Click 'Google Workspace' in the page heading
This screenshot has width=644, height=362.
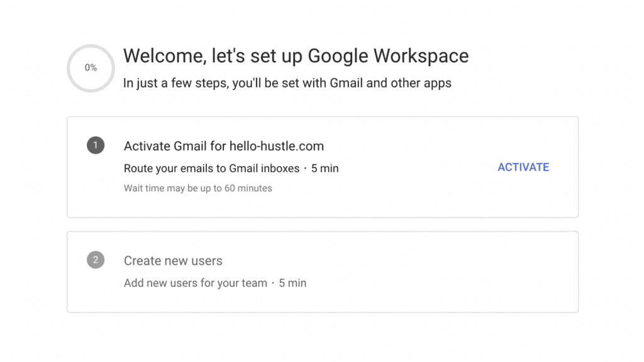(x=387, y=56)
